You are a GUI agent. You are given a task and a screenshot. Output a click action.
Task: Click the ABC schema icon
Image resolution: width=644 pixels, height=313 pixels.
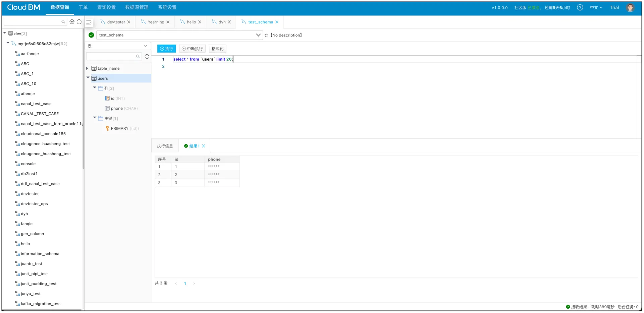(x=17, y=64)
